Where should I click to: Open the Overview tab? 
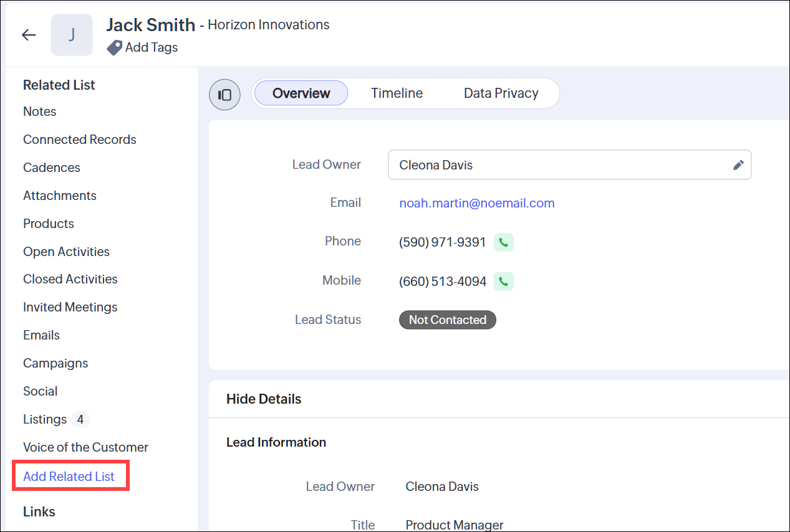tap(301, 93)
